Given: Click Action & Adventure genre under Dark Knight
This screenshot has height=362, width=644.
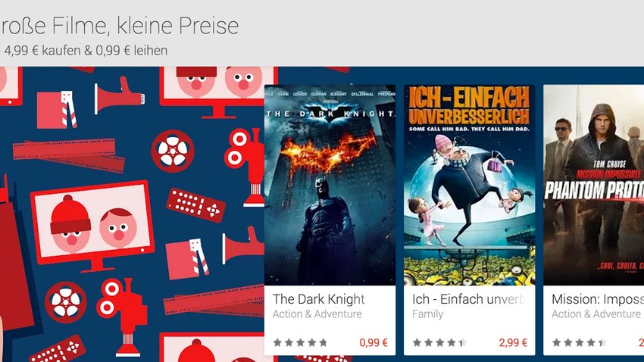Looking at the screenshot, I should tap(317, 314).
